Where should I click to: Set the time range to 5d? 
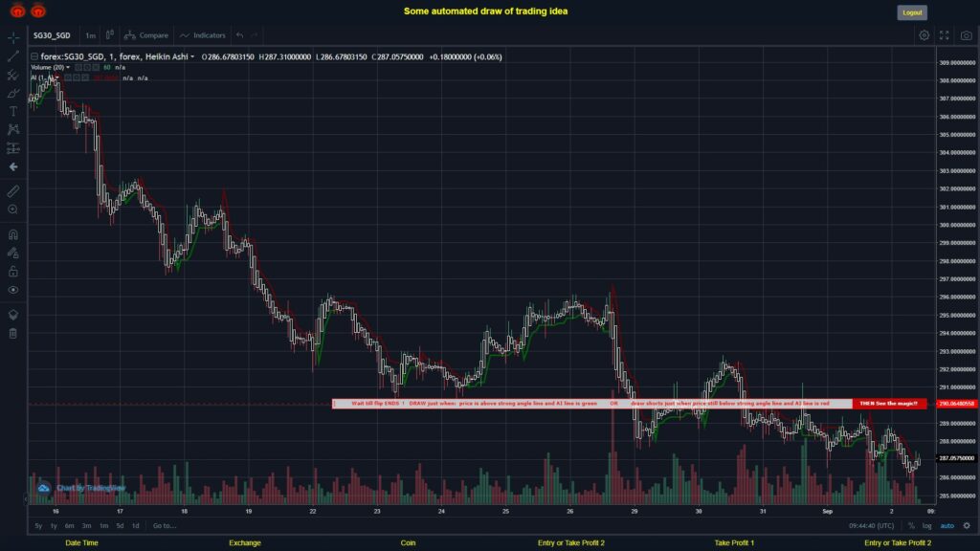tap(120, 526)
